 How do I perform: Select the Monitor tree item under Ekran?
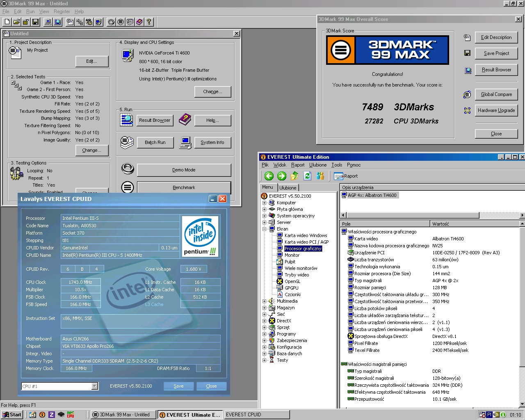click(292, 255)
